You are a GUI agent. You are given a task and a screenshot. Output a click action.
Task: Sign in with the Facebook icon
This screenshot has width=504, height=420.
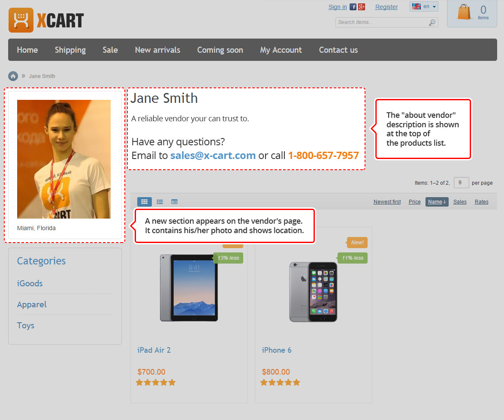(353, 7)
